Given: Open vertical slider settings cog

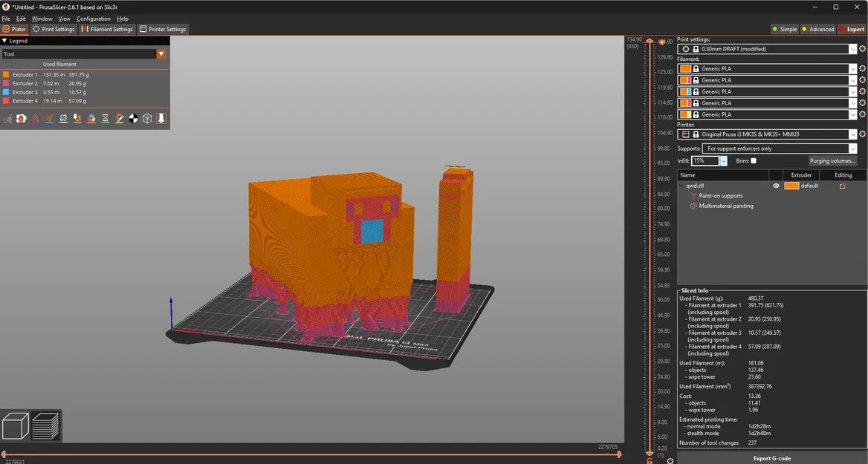Looking at the screenshot, I should pos(670,461).
